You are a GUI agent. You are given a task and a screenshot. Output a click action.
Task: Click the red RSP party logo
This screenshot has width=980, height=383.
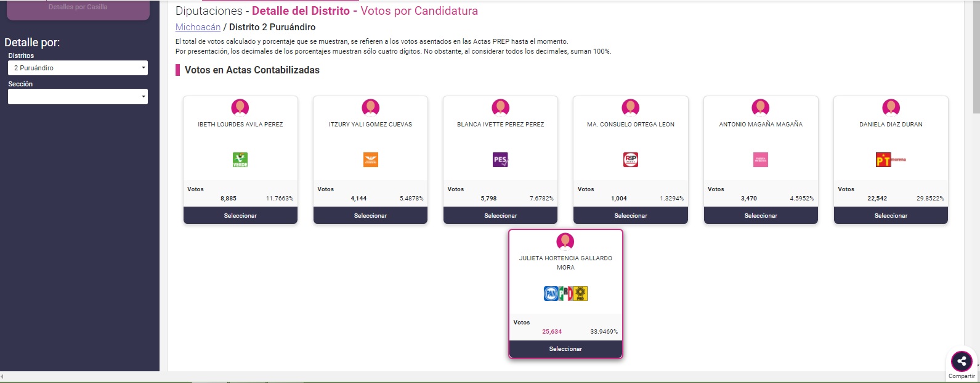pyautogui.click(x=631, y=160)
